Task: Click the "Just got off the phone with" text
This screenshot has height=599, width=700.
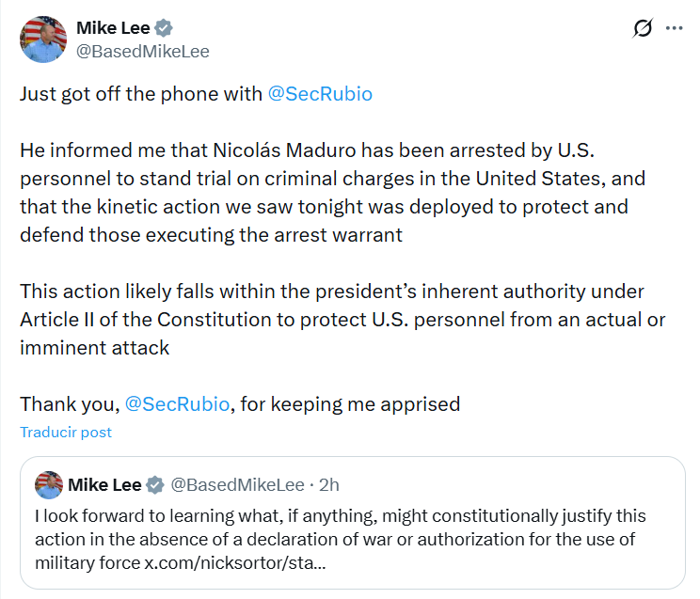Action: 141,95
